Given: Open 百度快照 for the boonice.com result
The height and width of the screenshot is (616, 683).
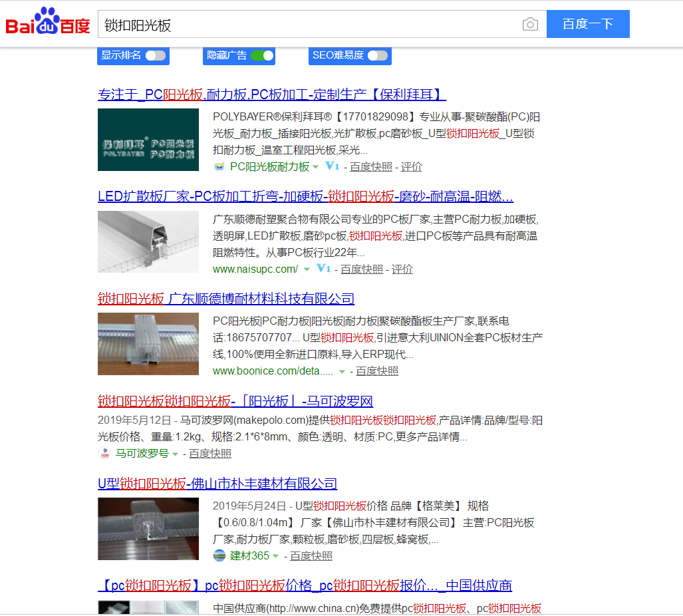Looking at the screenshot, I should point(377,371).
